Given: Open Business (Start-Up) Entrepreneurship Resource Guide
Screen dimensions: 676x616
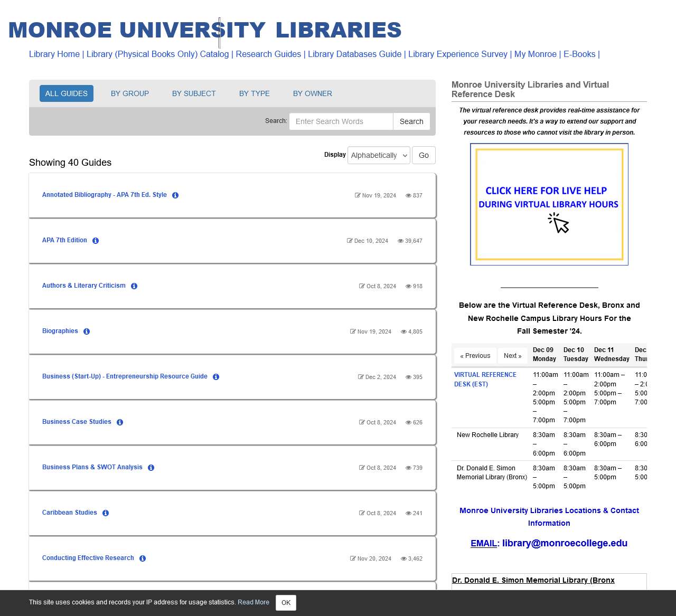Looking at the screenshot, I should coord(125,376).
